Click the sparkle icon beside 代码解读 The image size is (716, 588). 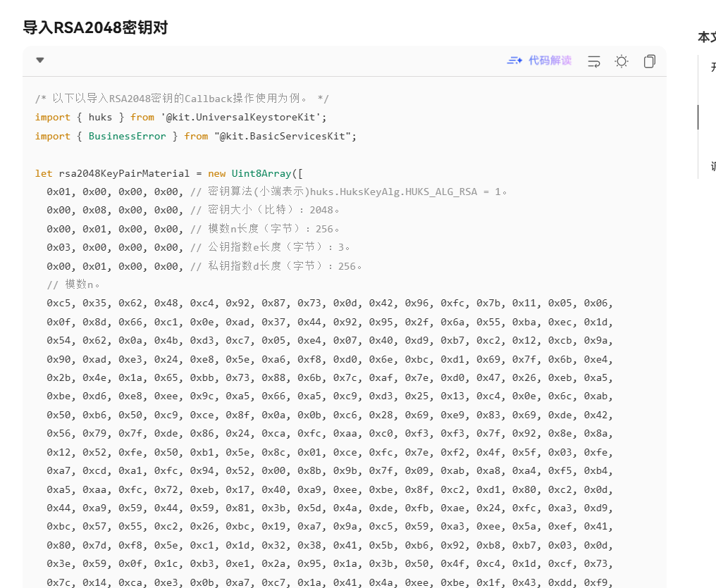point(514,61)
